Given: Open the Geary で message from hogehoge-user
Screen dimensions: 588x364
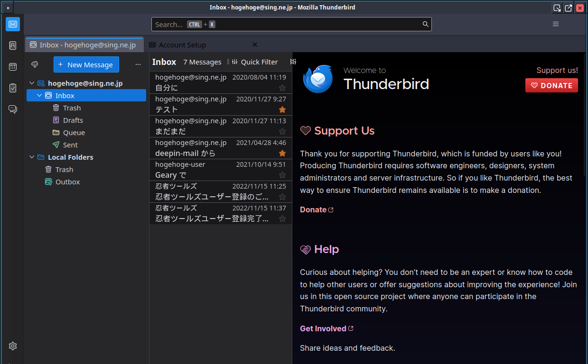Looking at the screenshot, I should [x=221, y=170].
